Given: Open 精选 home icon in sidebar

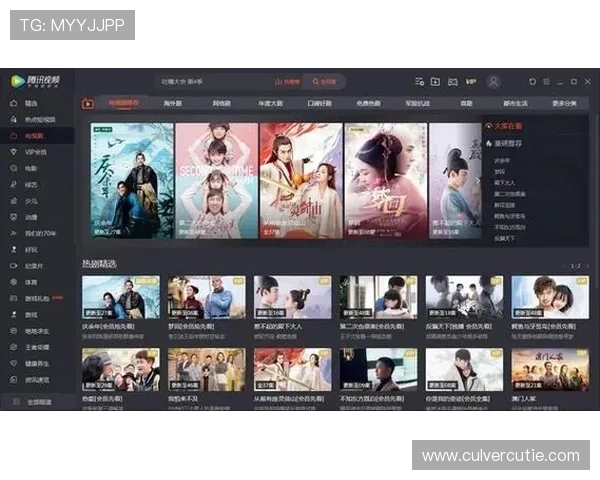Looking at the screenshot, I should coord(13,103).
